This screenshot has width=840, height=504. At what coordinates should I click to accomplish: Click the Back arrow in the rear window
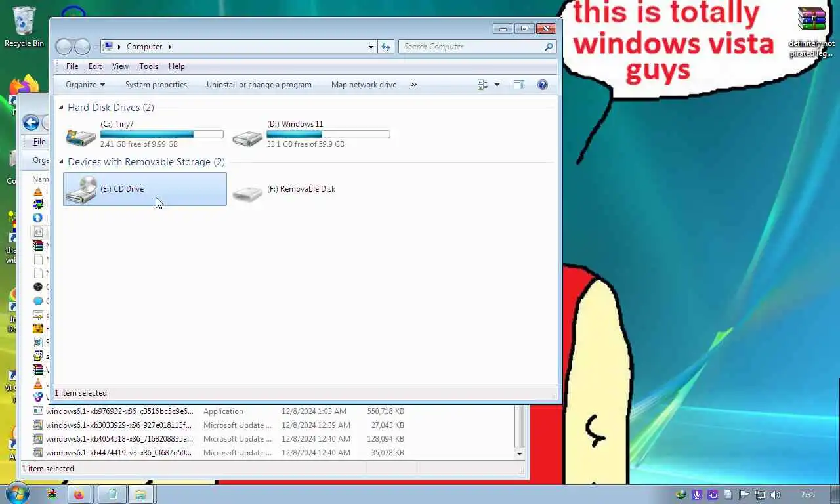(31, 122)
